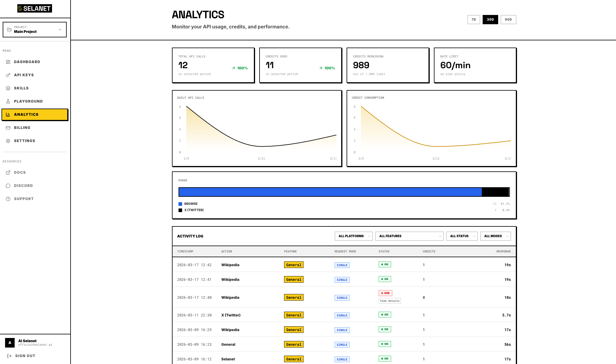Click the Docs external link icon
The height and width of the screenshot is (364, 616).
[8, 173]
